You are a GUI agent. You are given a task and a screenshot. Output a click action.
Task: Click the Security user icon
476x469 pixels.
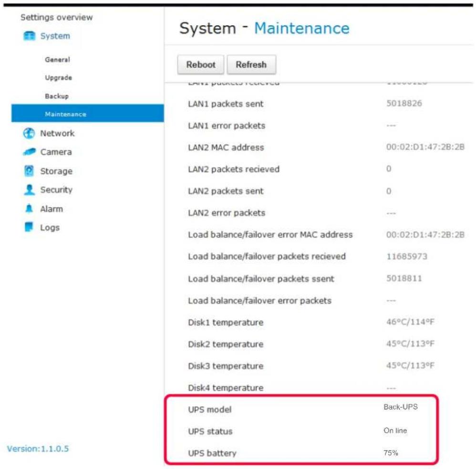(x=29, y=190)
